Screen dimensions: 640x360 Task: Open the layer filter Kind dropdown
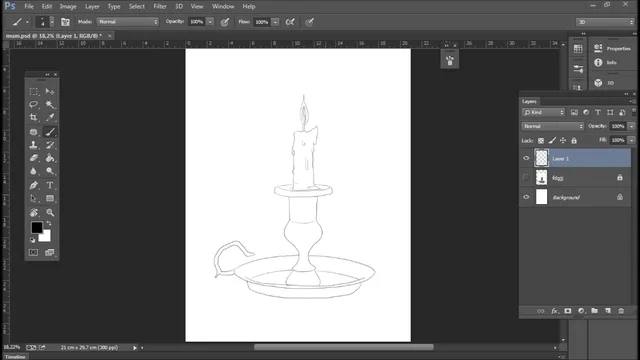(x=543, y=112)
